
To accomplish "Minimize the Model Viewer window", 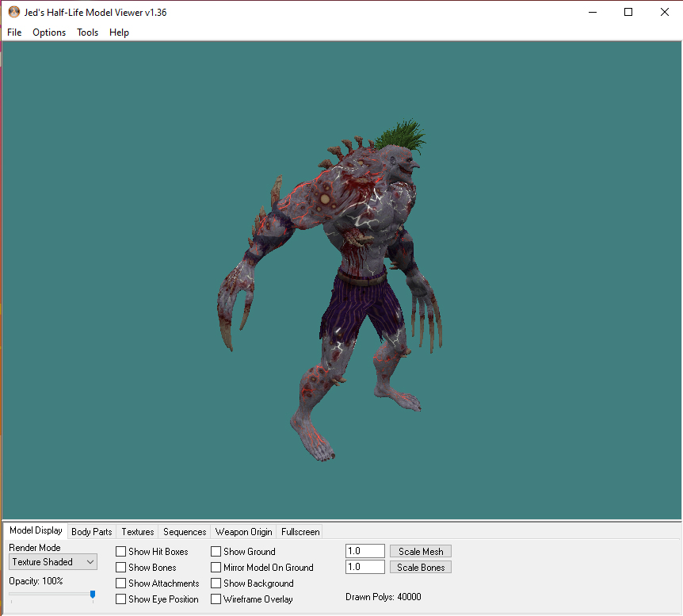I will (x=593, y=12).
